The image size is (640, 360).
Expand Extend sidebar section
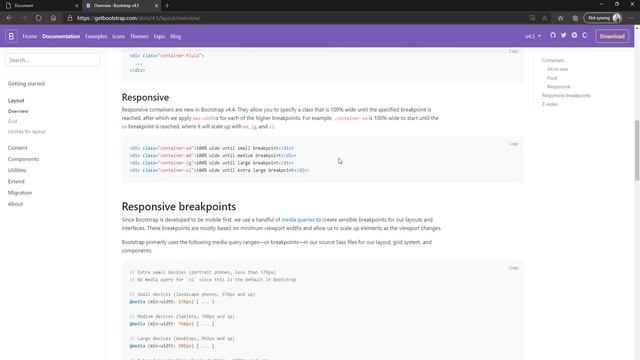click(x=16, y=181)
